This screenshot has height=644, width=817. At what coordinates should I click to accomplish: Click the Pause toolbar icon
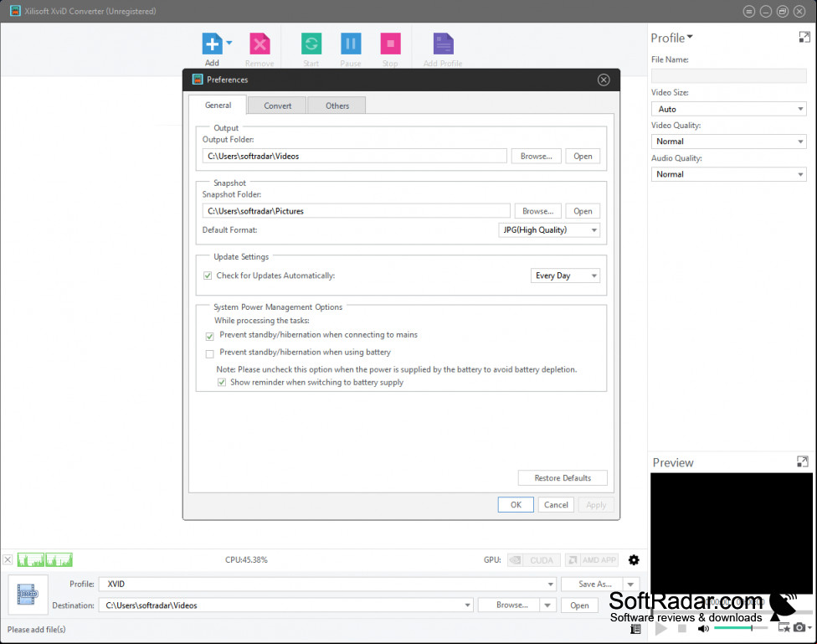[351, 44]
